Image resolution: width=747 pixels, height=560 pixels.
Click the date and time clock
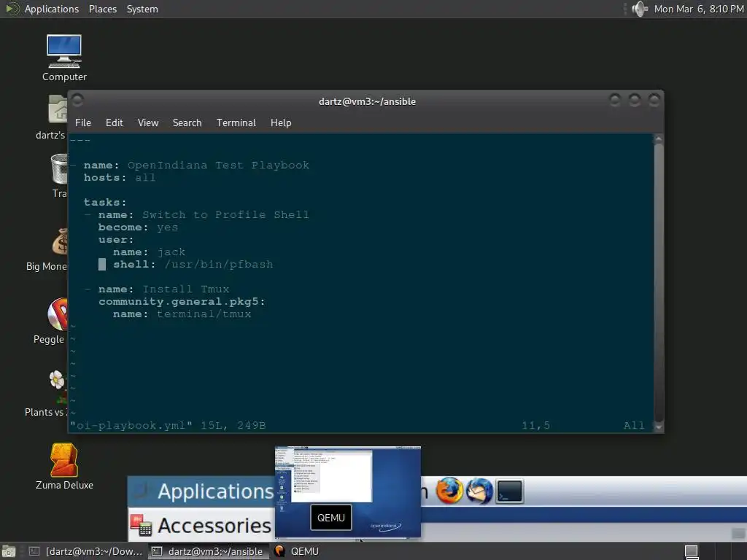pyautogui.click(x=698, y=9)
